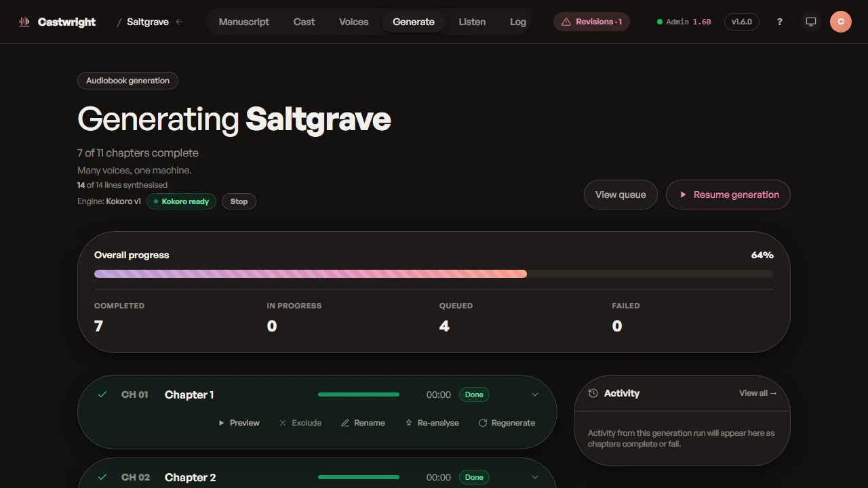Click the Admin 1.60 label
868x488 pixels.
688,22
